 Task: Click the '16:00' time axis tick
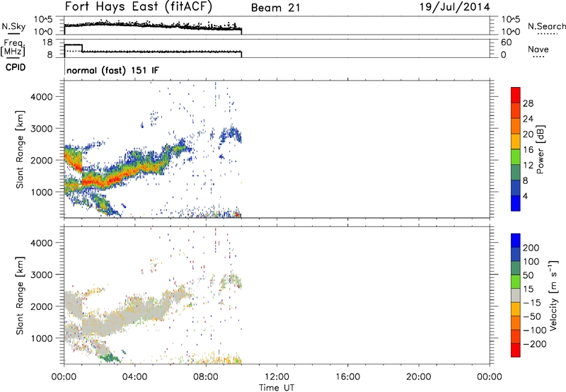click(347, 377)
